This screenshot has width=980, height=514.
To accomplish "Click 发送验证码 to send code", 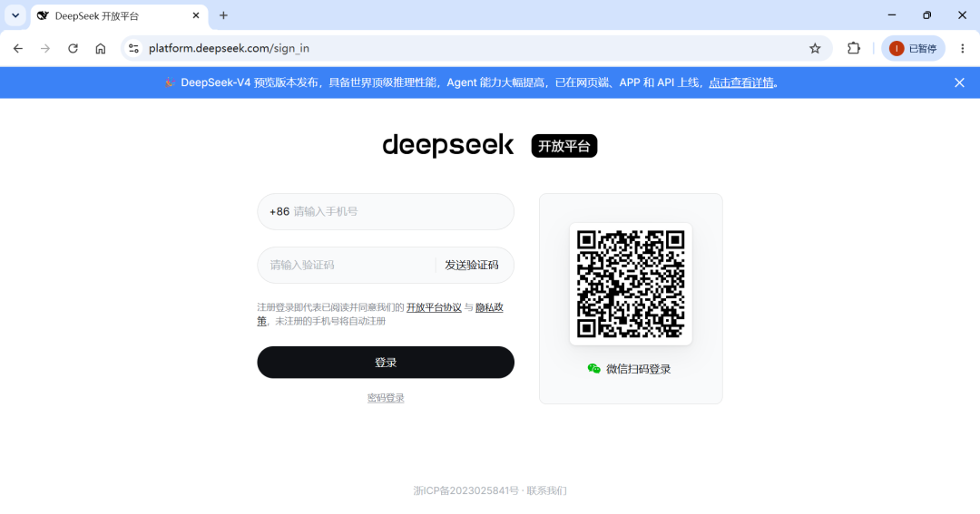I will click(x=471, y=265).
